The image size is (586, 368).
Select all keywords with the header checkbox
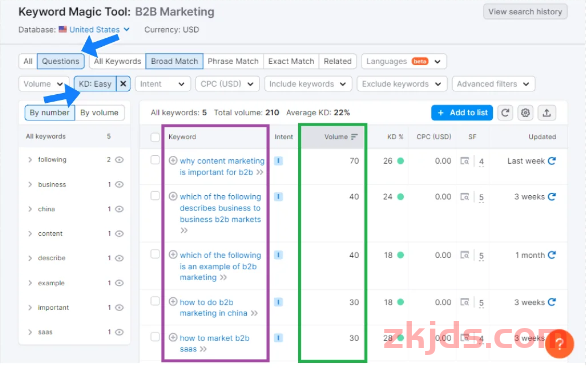click(x=155, y=137)
